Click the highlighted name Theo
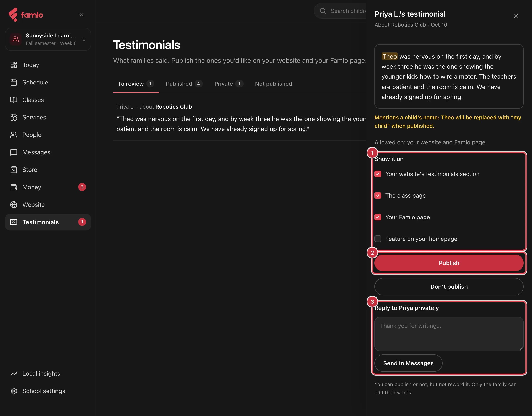This screenshot has height=416, width=532. pyautogui.click(x=389, y=56)
